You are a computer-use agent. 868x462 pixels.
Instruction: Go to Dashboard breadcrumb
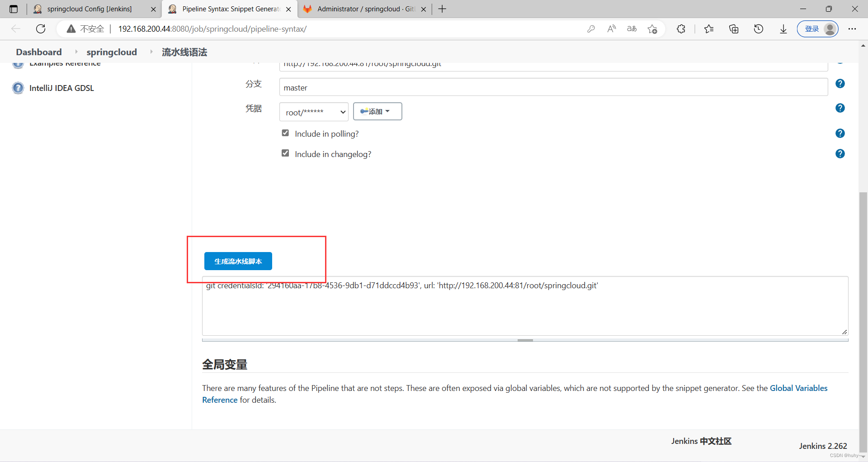(x=39, y=52)
